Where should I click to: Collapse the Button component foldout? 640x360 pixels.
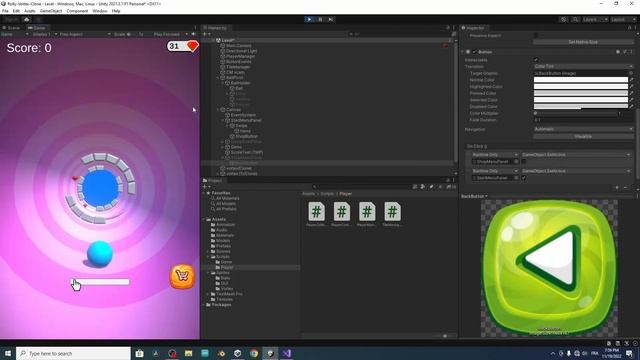click(463, 52)
